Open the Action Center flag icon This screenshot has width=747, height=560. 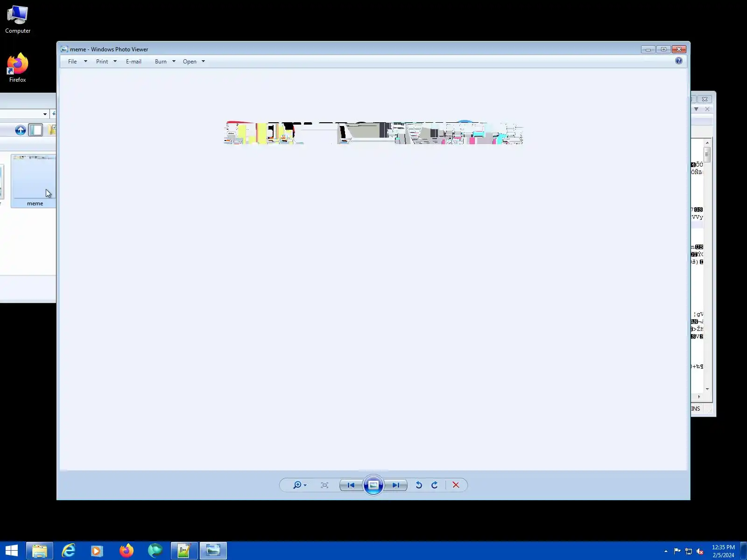pos(677,551)
